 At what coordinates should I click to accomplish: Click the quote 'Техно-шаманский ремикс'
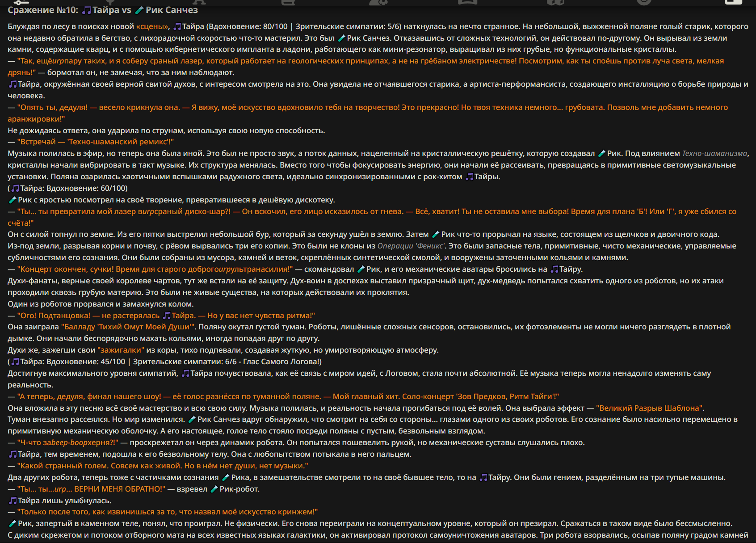click(118, 142)
